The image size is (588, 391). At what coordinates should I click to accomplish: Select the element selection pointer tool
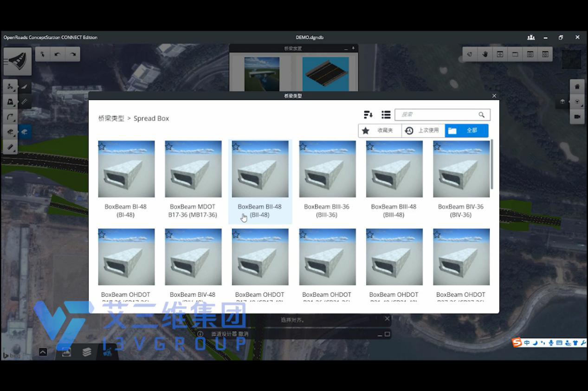pos(43,54)
